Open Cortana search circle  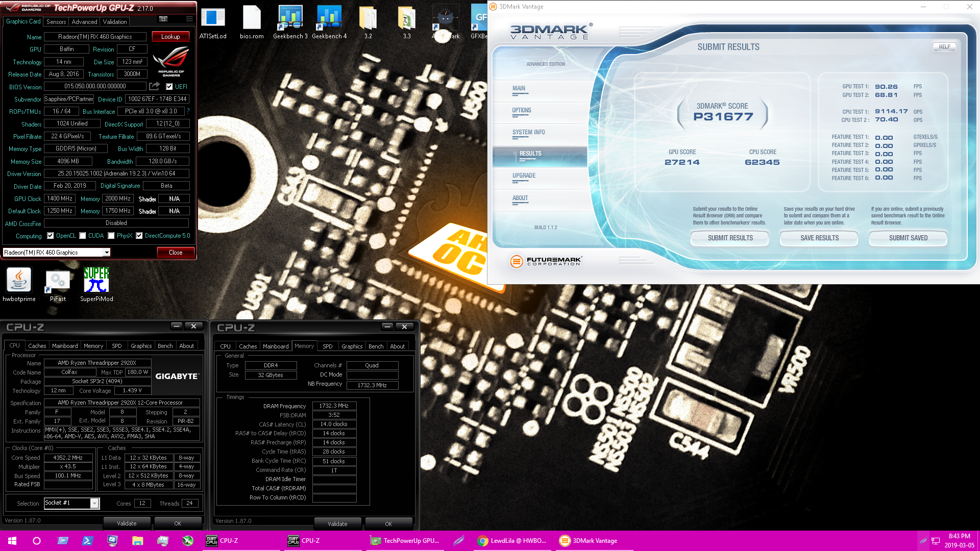37,541
